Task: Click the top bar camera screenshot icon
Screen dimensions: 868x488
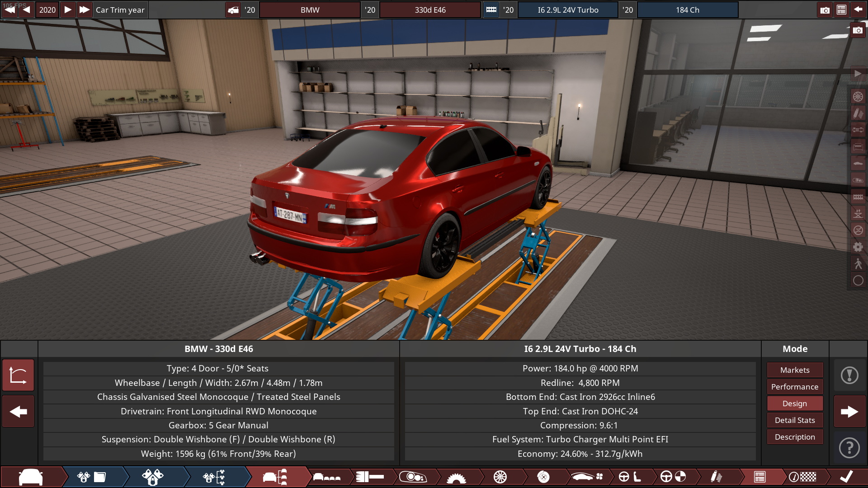Action: pos(825,9)
